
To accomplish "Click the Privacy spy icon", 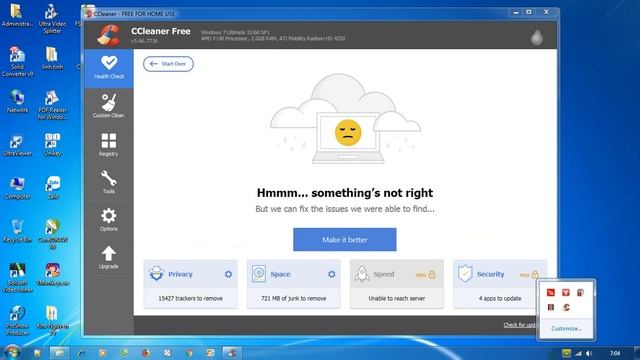I will pos(156,273).
